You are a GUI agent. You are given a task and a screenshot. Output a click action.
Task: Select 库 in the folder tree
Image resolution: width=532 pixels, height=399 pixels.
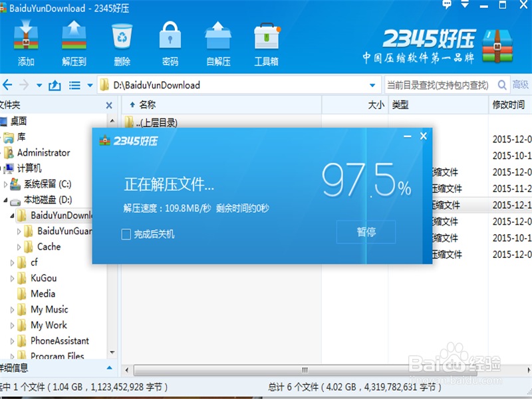point(21,137)
